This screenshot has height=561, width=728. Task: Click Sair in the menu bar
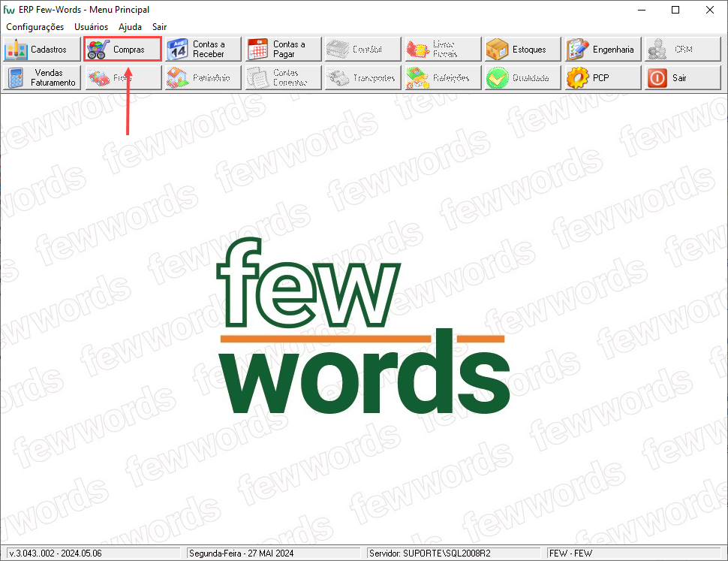[159, 27]
